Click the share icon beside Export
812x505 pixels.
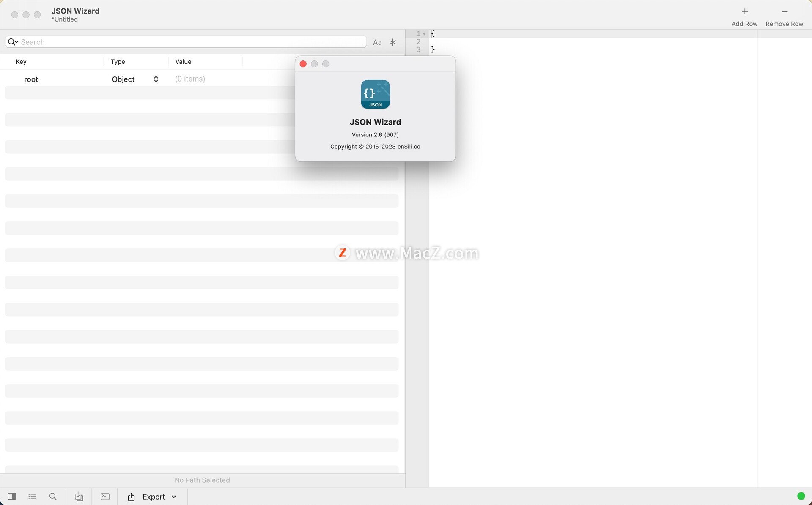131,497
